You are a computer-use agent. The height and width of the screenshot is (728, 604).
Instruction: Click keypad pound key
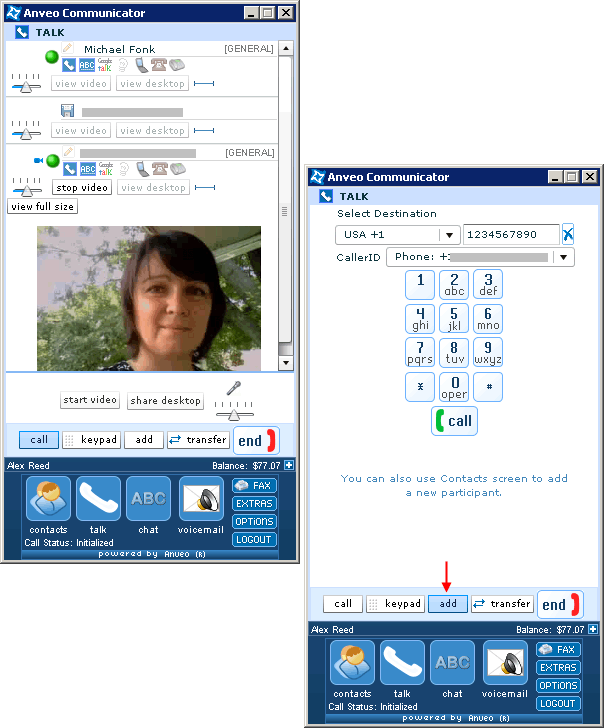pos(488,387)
